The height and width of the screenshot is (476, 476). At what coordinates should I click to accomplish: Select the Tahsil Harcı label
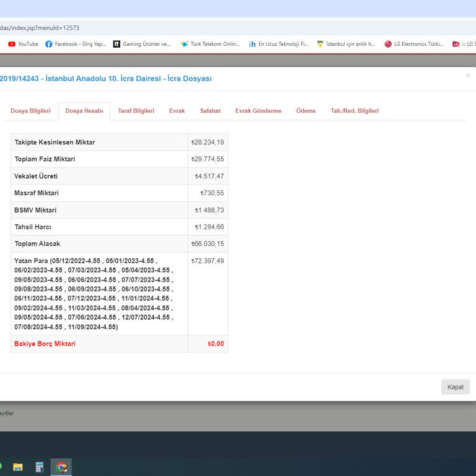pos(33,227)
